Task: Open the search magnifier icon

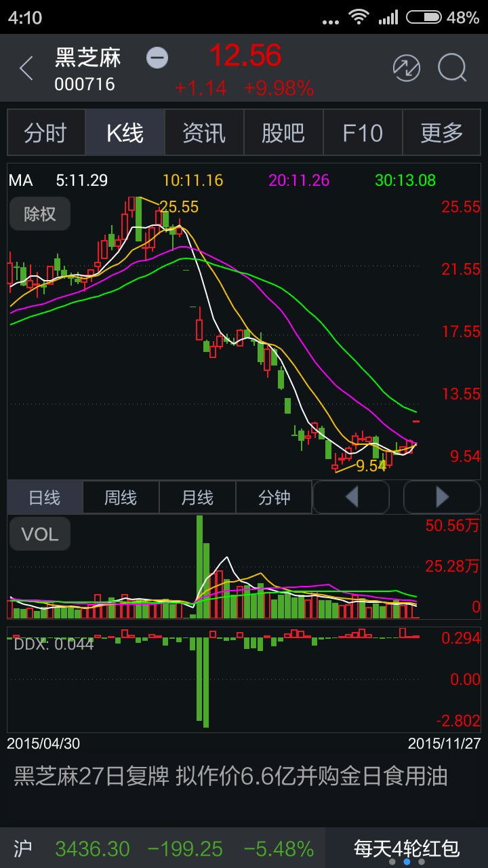Action: (x=452, y=68)
